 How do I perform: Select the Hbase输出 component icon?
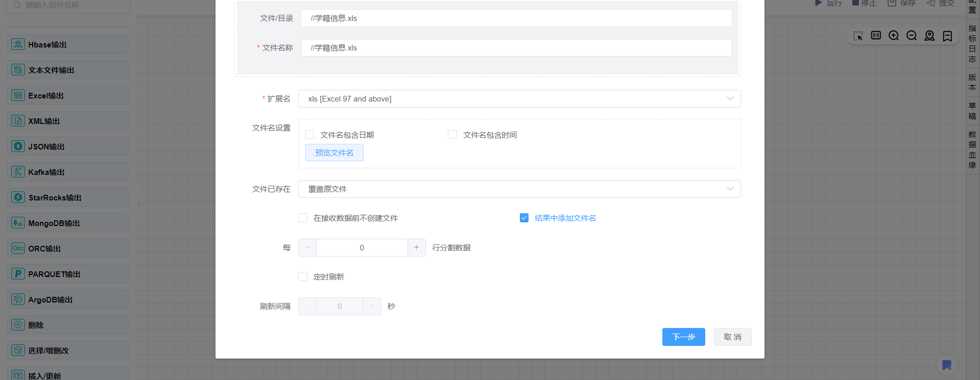(x=18, y=44)
